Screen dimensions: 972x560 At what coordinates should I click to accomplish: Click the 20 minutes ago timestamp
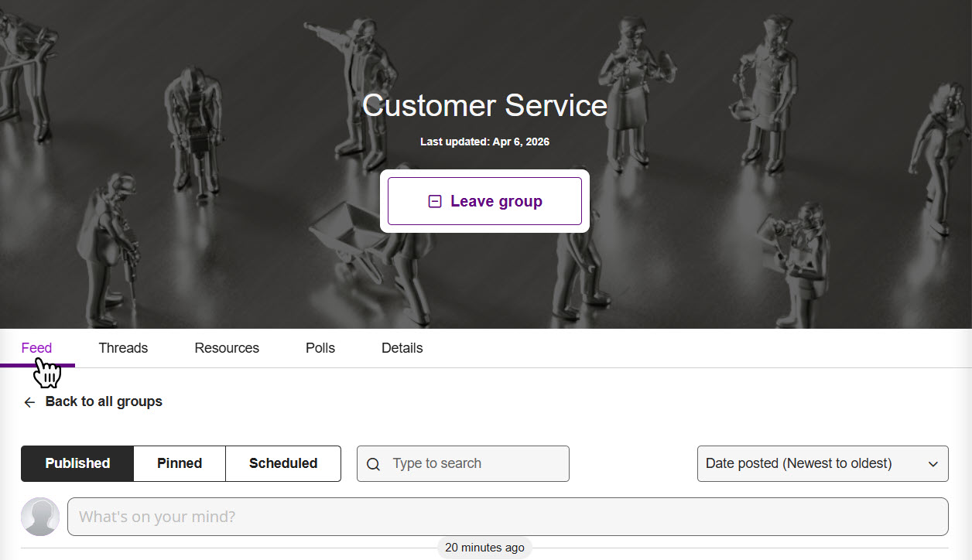[484, 548]
